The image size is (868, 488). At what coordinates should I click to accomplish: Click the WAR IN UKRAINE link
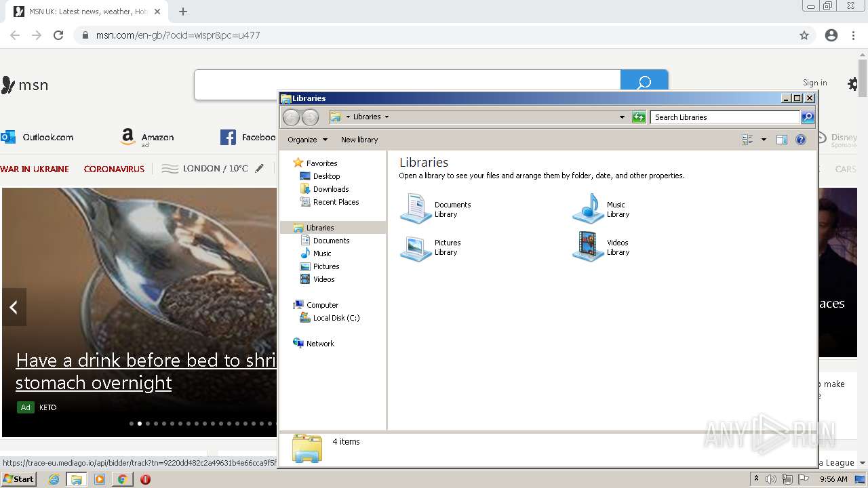click(35, 169)
